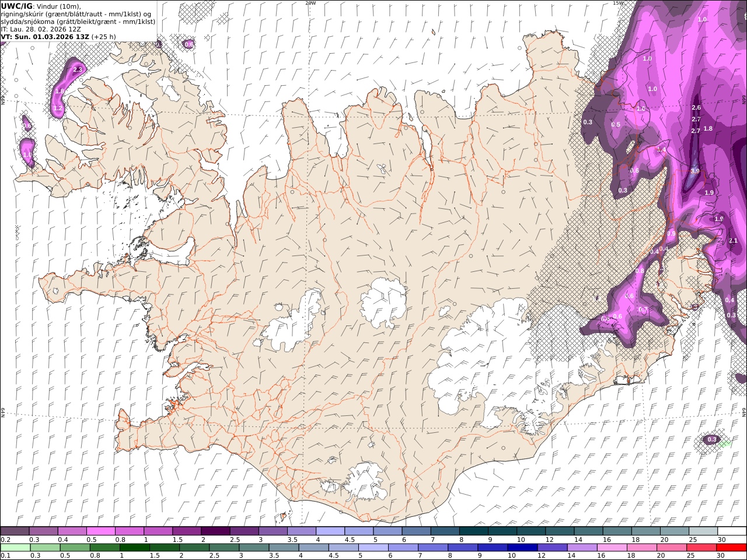Select the darkest green swatch at 1 on lower scale
Screen dimensions: 747x560
click(x=135, y=548)
